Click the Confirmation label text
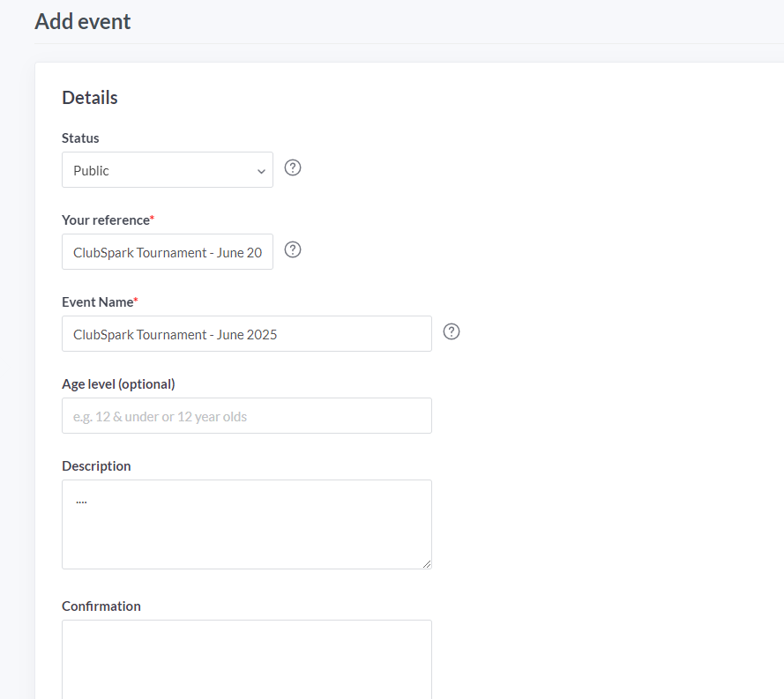Viewport: 784px width, 699px height. (101, 606)
